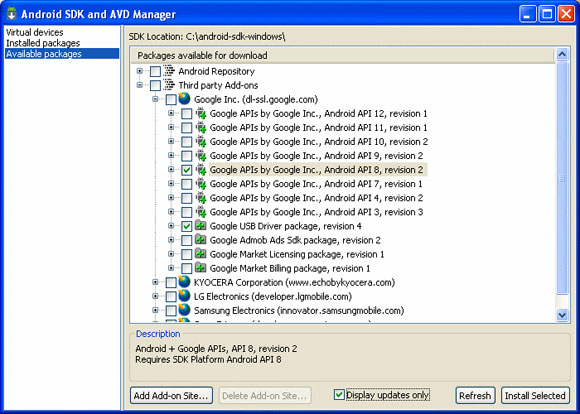580x414 pixels.
Task: Open the Installed packages page
Action: 43,43
